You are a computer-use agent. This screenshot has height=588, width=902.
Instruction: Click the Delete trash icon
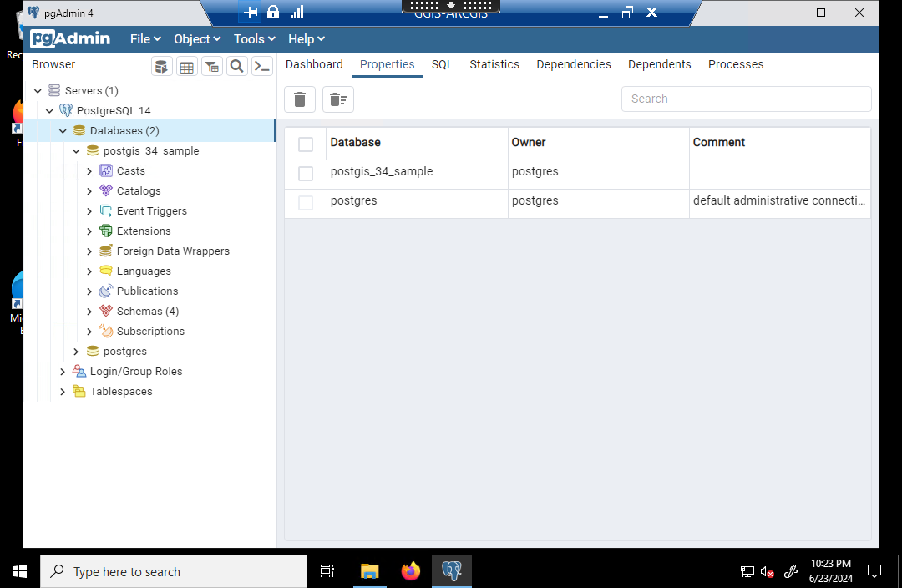300,99
